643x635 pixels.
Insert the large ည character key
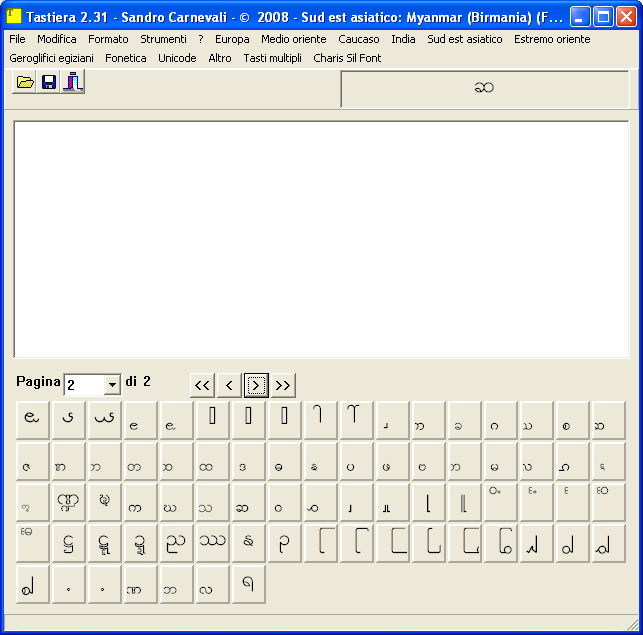pos(176,543)
